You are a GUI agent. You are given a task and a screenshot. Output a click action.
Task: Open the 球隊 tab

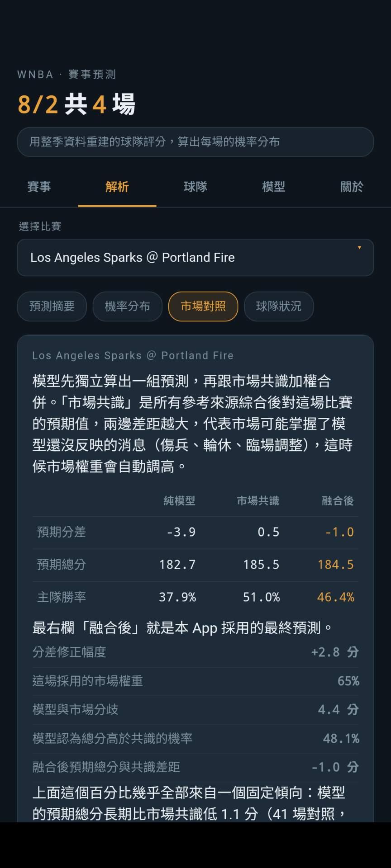click(195, 187)
